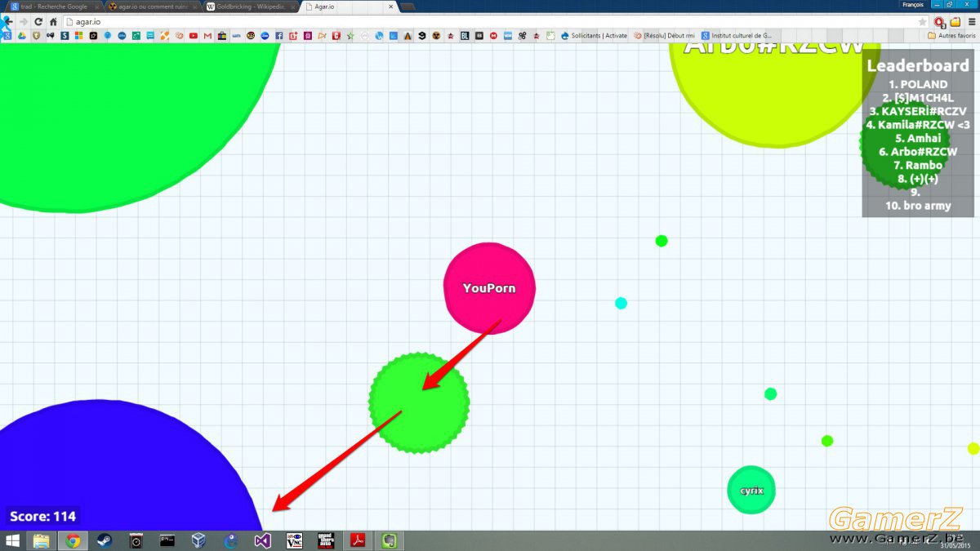Open File Explorer from the taskbar
This screenshot has width=980, height=551.
41,540
